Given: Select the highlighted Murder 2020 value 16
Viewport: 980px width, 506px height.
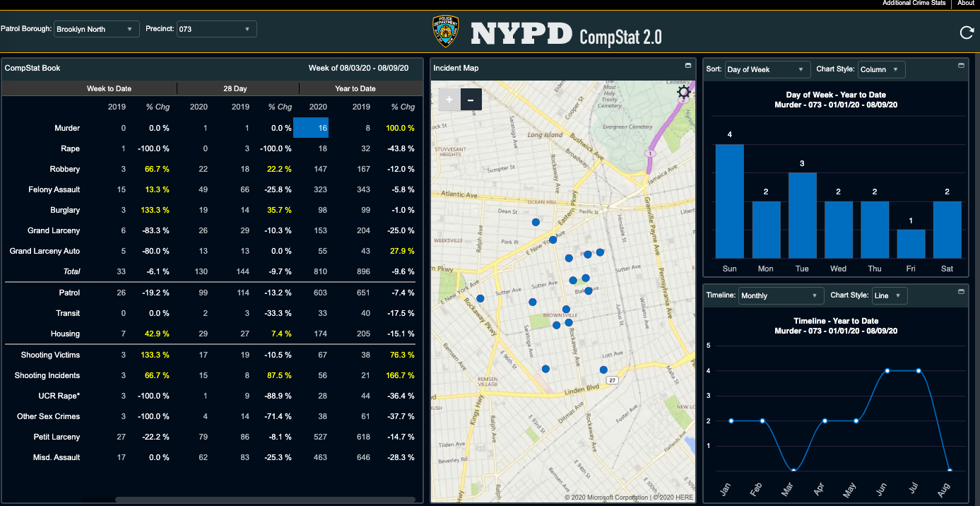Looking at the screenshot, I should tap(311, 128).
